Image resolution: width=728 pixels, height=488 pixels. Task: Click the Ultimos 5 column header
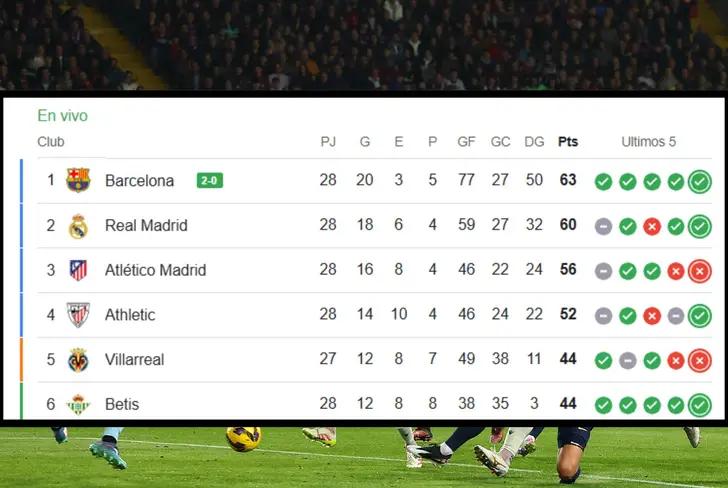[648, 142]
